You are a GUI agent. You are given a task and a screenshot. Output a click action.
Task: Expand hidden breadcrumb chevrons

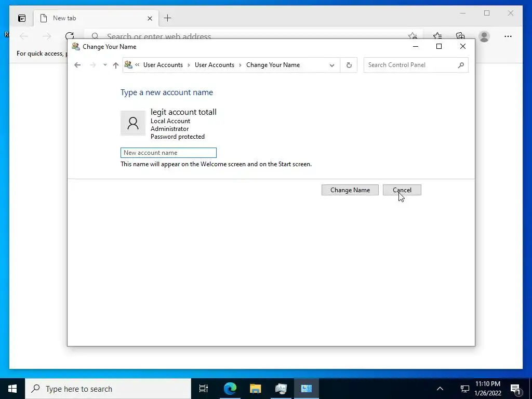(137, 64)
